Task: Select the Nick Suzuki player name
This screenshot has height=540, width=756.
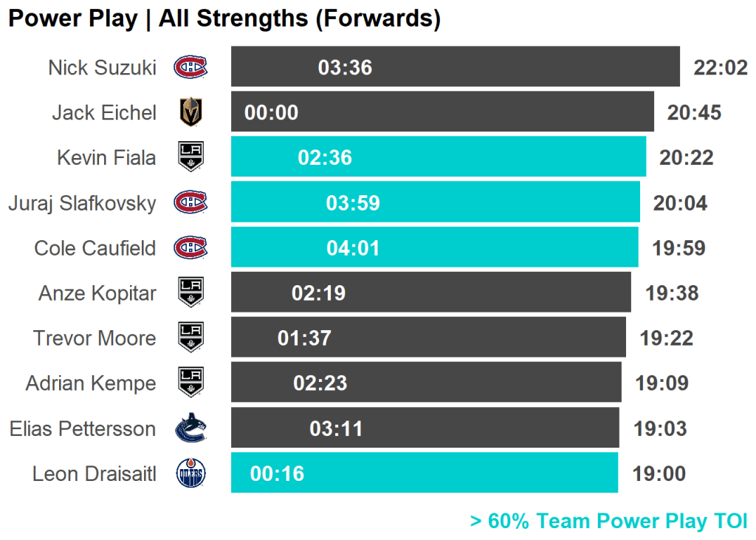Action: (102, 67)
